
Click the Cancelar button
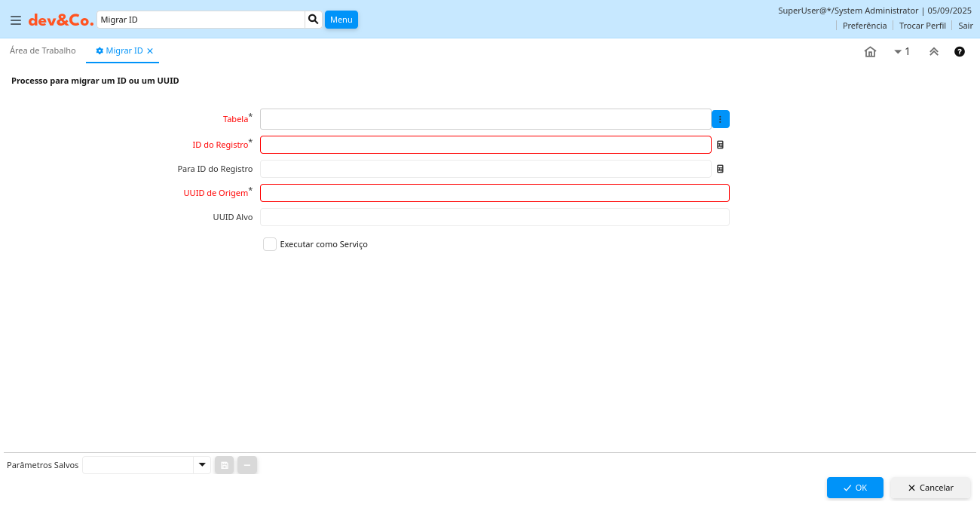930,488
